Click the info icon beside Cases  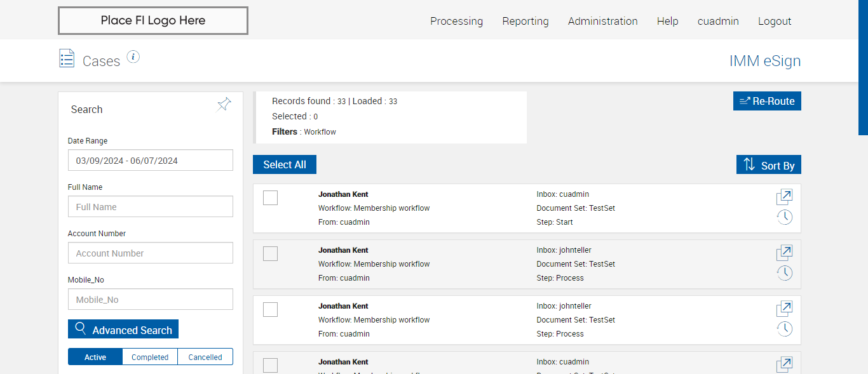pos(133,57)
